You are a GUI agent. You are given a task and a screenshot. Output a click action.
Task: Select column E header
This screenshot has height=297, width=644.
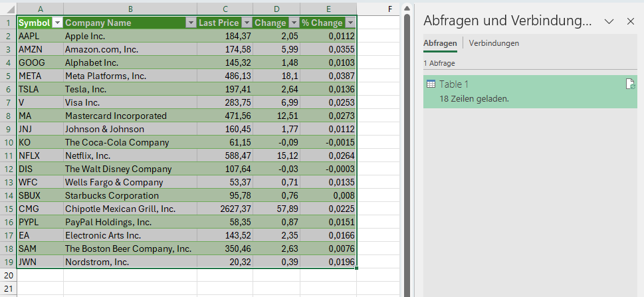pos(328,9)
